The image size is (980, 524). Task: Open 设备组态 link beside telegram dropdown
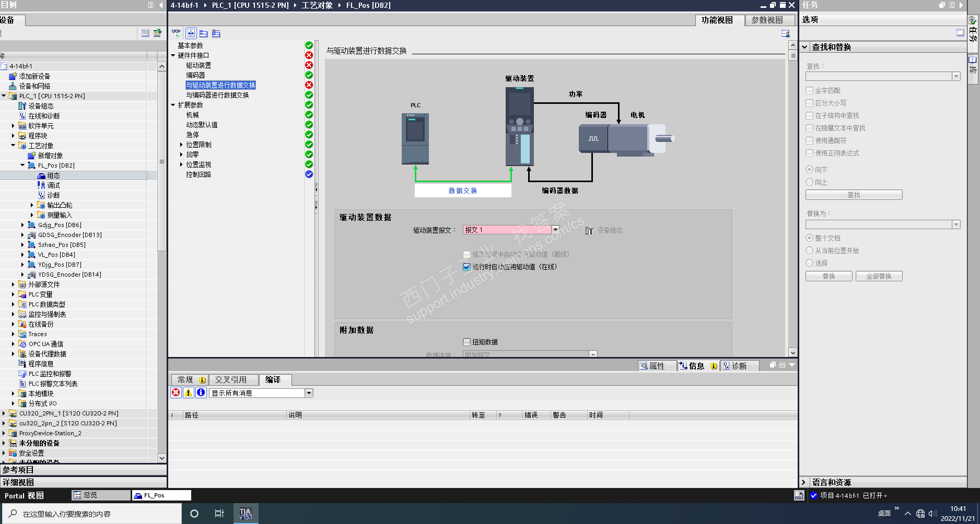tap(604, 230)
